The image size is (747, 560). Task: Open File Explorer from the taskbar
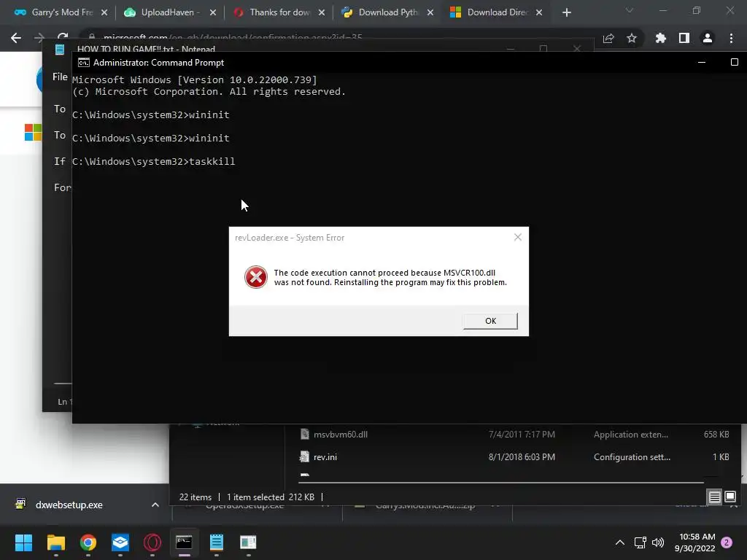55,542
